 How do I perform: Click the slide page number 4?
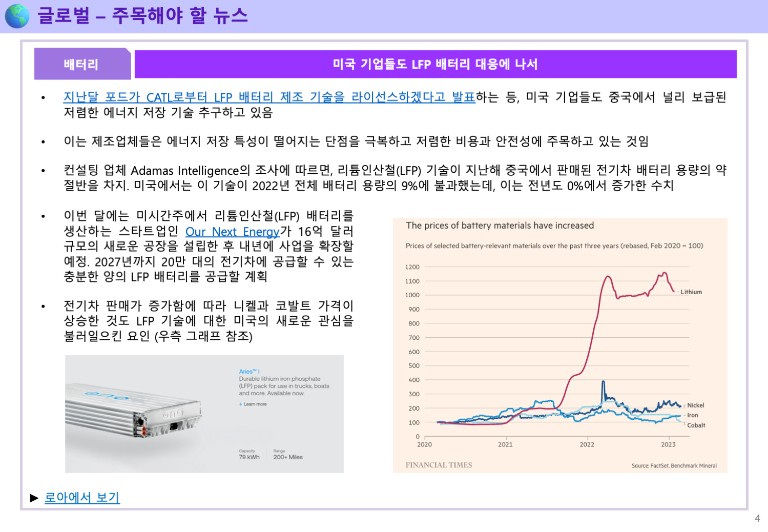coord(757,518)
